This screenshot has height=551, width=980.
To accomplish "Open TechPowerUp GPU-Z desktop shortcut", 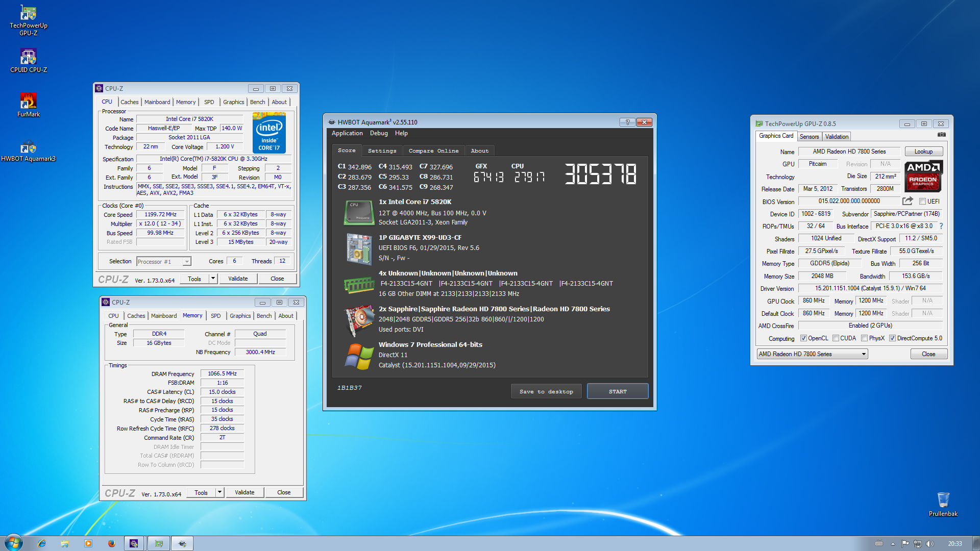I will [x=28, y=20].
